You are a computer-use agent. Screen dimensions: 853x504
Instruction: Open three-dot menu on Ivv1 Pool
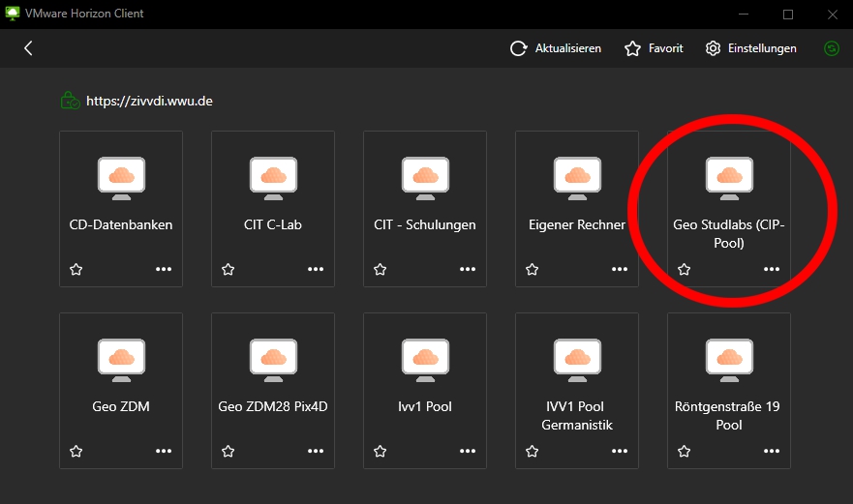pyautogui.click(x=468, y=451)
